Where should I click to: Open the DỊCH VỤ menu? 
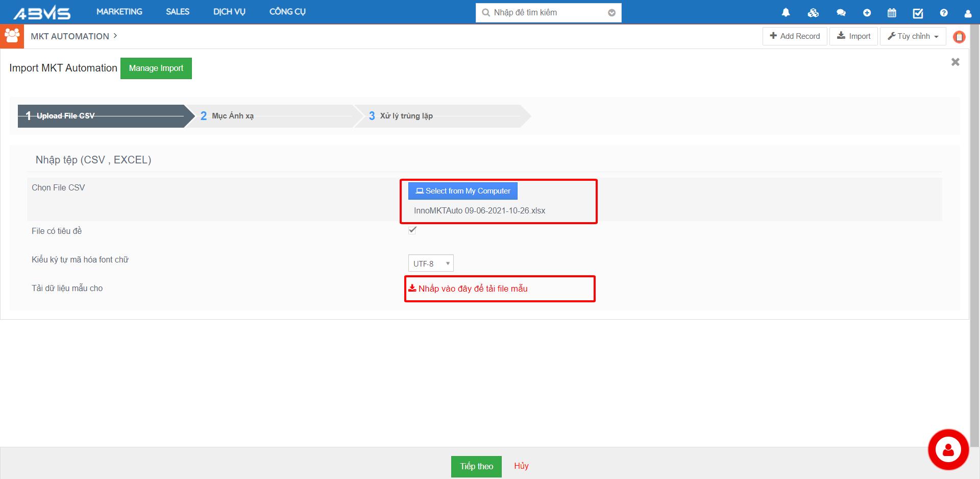click(229, 12)
